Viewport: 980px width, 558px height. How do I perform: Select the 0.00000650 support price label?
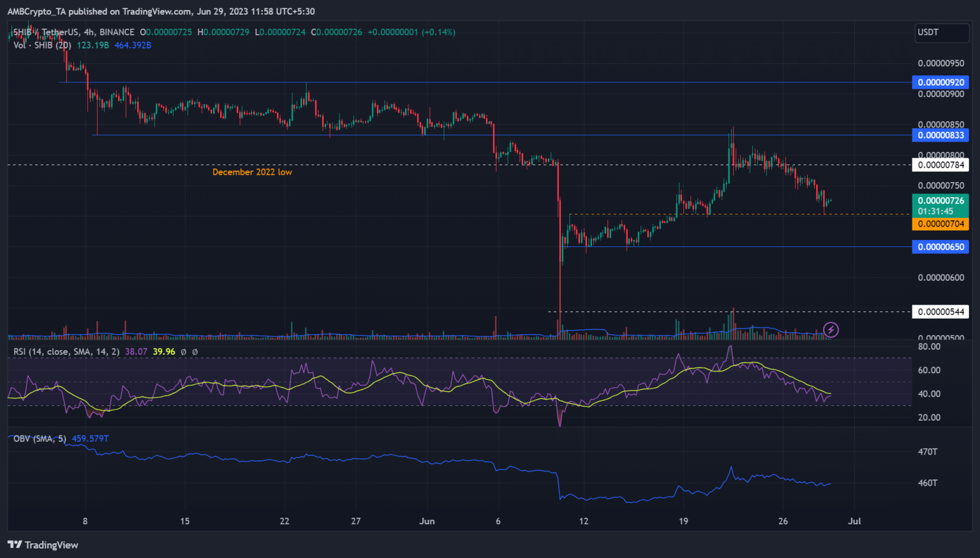pos(940,246)
